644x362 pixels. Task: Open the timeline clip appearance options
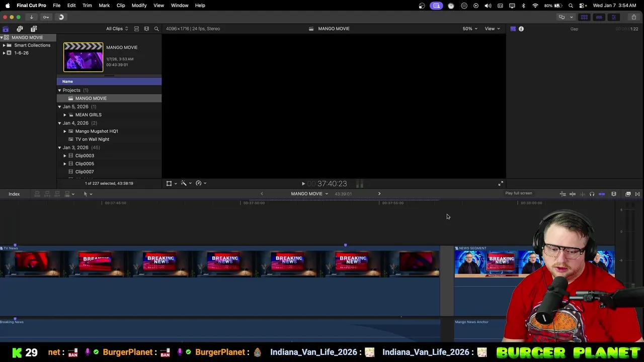(x=614, y=194)
